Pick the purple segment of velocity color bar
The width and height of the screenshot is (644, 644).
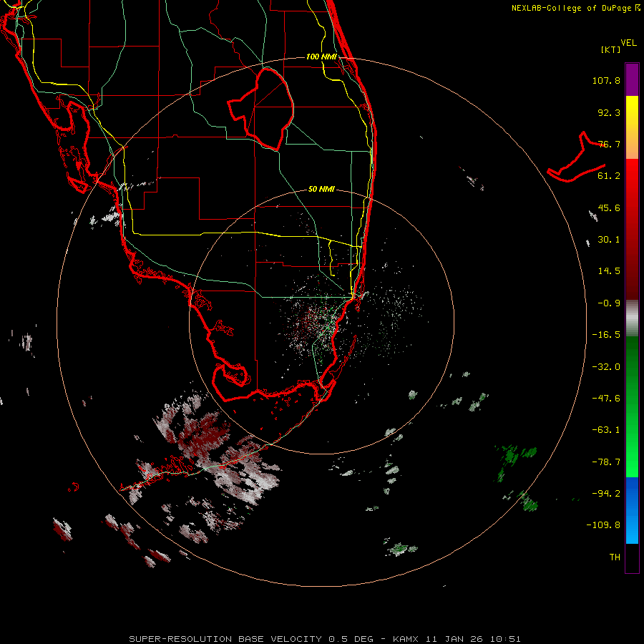(x=632, y=79)
